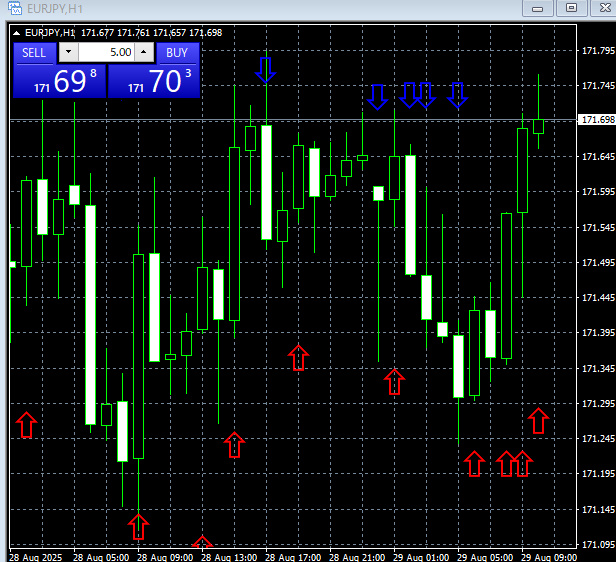Collapse the one-click trading panel triangle
This screenshot has width=616, height=562.
pyautogui.click(x=16, y=33)
